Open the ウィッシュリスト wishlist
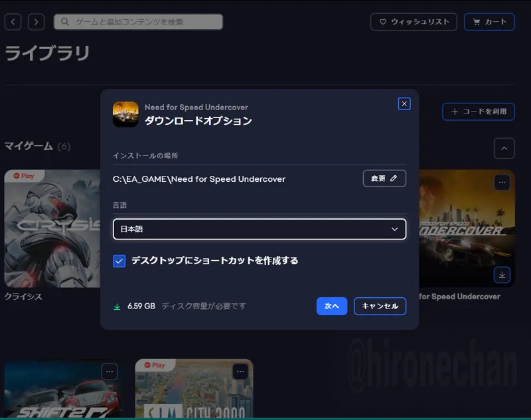Screen dimensions: 531x420 click(x=414, y=22)
